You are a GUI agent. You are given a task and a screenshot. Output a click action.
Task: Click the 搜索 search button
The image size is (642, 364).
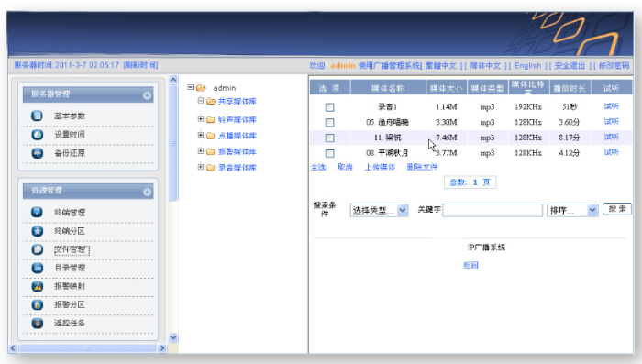click(617, 209)
